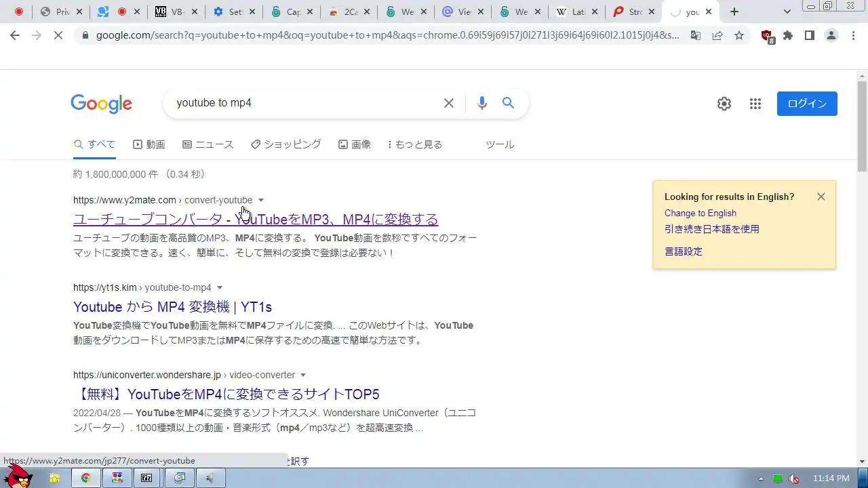Switch to the 画像 results tab
Screen dimensions: 868x488
[x=355, y=144]
